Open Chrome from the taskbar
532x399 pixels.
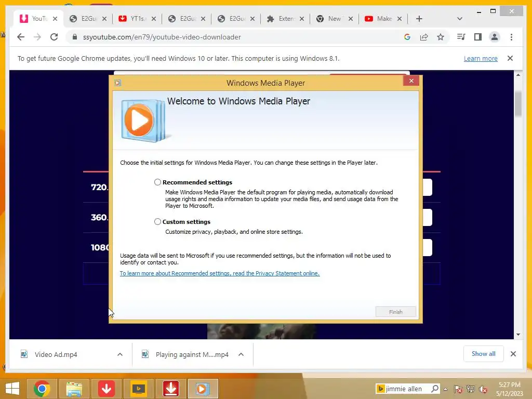point(42,389)
